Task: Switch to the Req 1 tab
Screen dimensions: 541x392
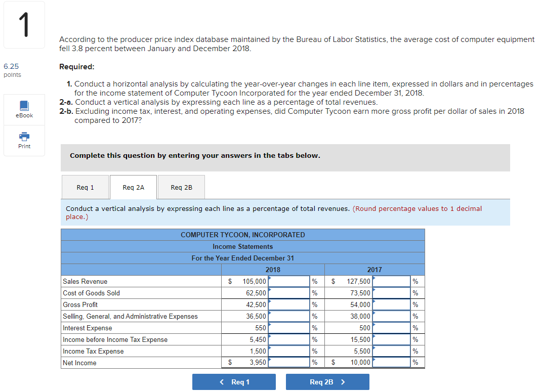Action: tap(85, 187)
